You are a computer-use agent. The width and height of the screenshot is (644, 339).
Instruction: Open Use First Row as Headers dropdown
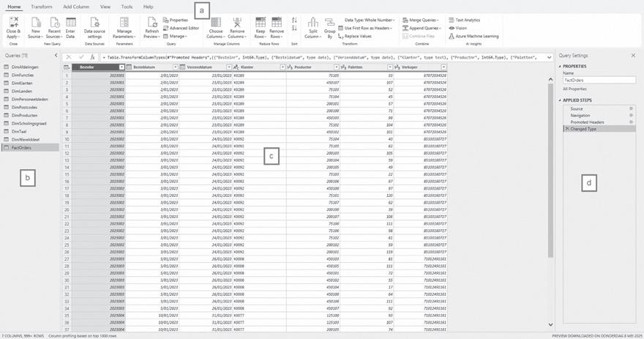pyautogui.click(x=365, y=28)
